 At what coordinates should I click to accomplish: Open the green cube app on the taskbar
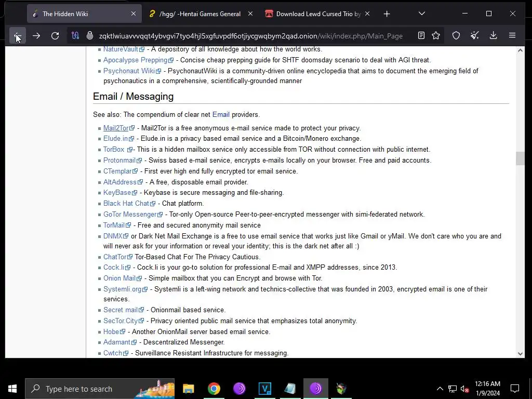[x=341, y=389]
